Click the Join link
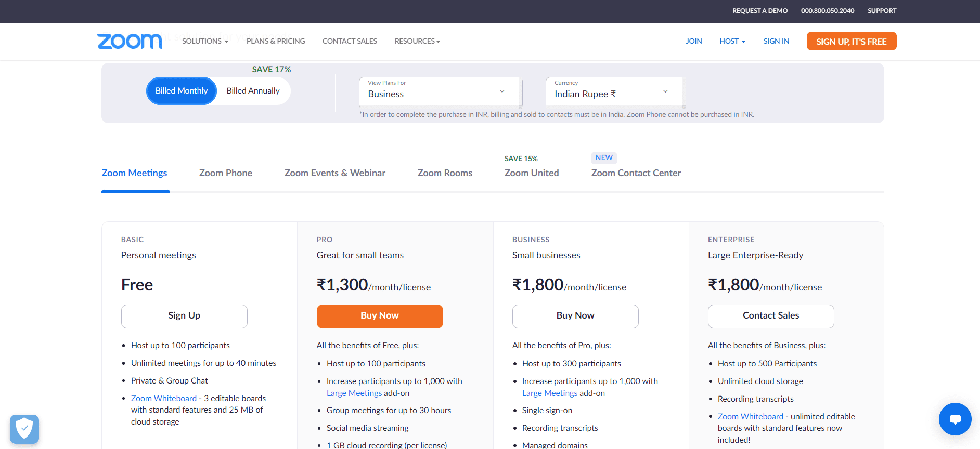The width and height of the screenshot is (980, 449). coord(694,41)
